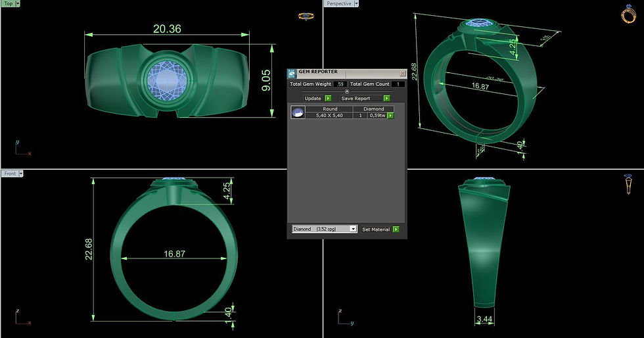
Task: Expand the Top viewport dropdown arrow
Action: click(17, 3)
